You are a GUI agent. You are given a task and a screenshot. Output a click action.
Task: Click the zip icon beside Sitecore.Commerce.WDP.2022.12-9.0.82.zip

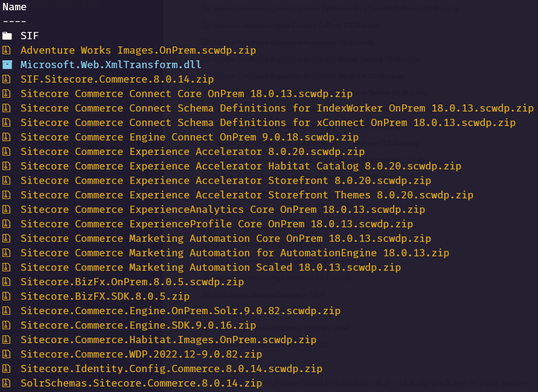point(6,354)
